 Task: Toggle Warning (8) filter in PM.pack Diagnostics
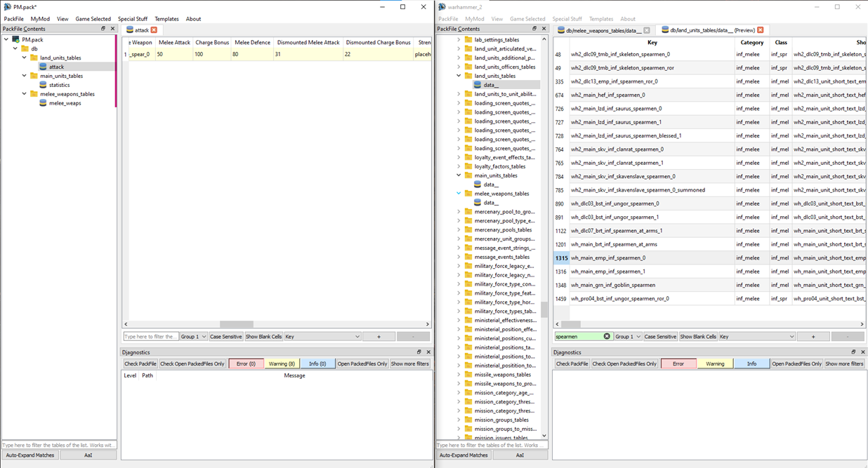pyautogui.click(x=282, y=363)
